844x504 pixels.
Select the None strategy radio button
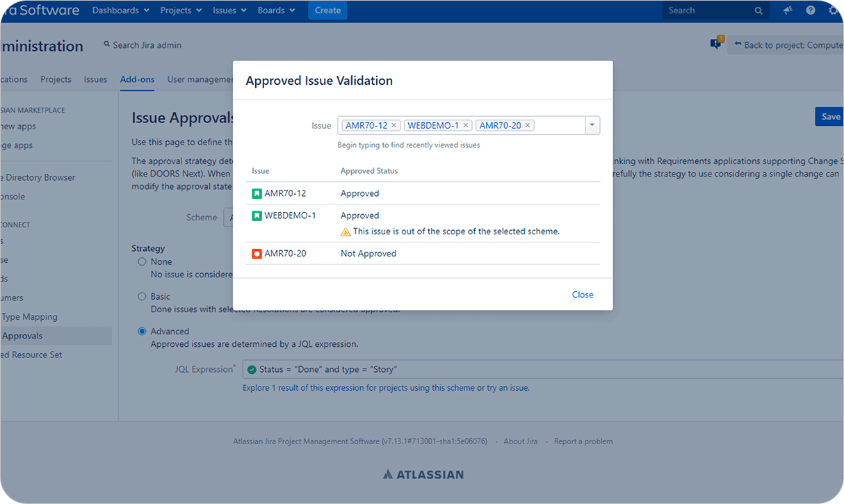click(x=142, y=262)
